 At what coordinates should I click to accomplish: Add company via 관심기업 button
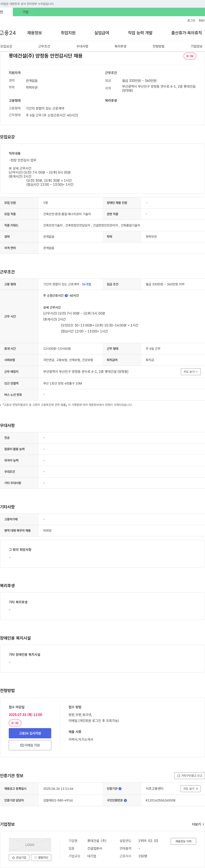(19, 858)
